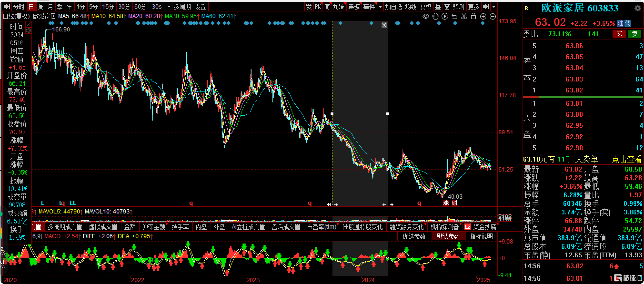The height and width of the screenshot is (284, 644).
Task: Toggle the chart lock icon
Action: pos(473,16)
